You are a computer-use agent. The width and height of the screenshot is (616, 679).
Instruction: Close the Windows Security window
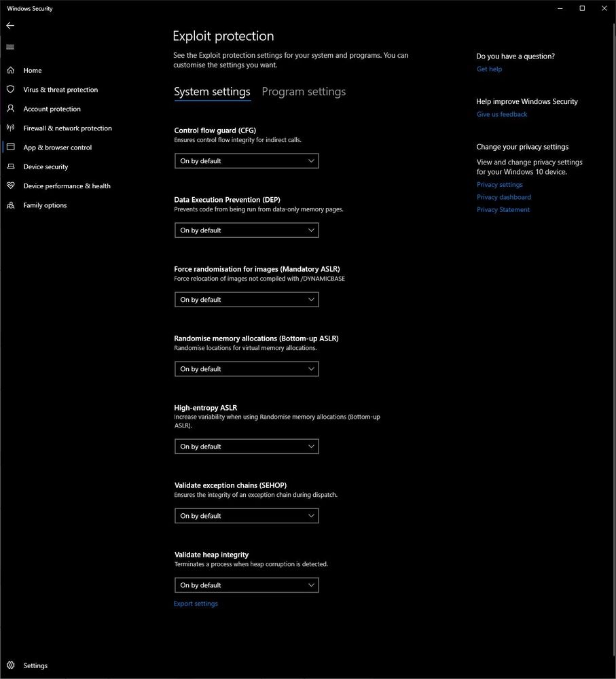pos(604,8)
